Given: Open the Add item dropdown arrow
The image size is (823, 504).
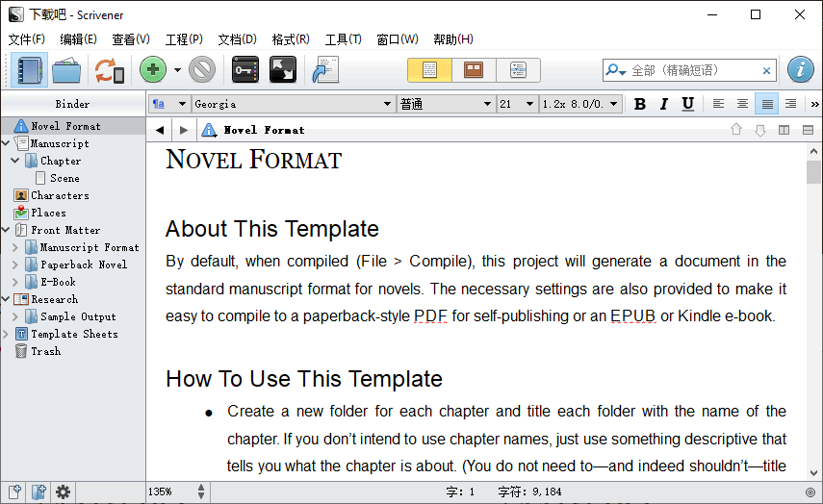Looking at the screenshot, I should [x=177, y=70].
